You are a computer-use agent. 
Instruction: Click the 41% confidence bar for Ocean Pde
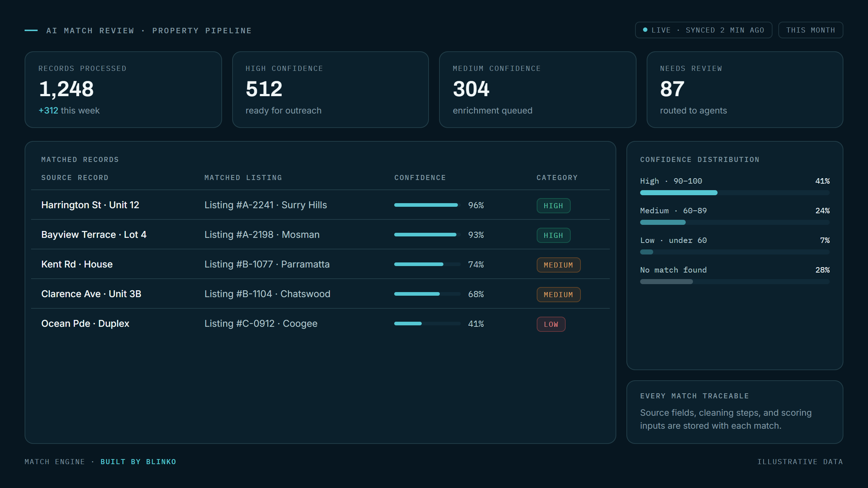[x=427, y=324]
